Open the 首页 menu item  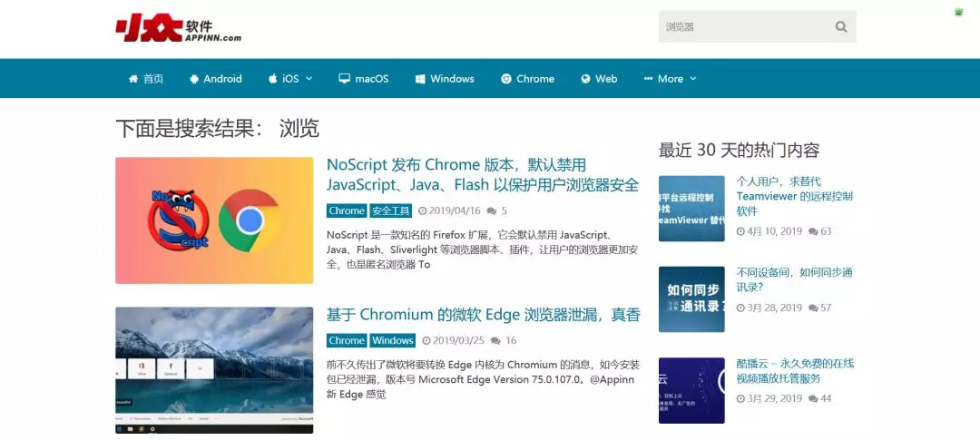coord(145,79)
